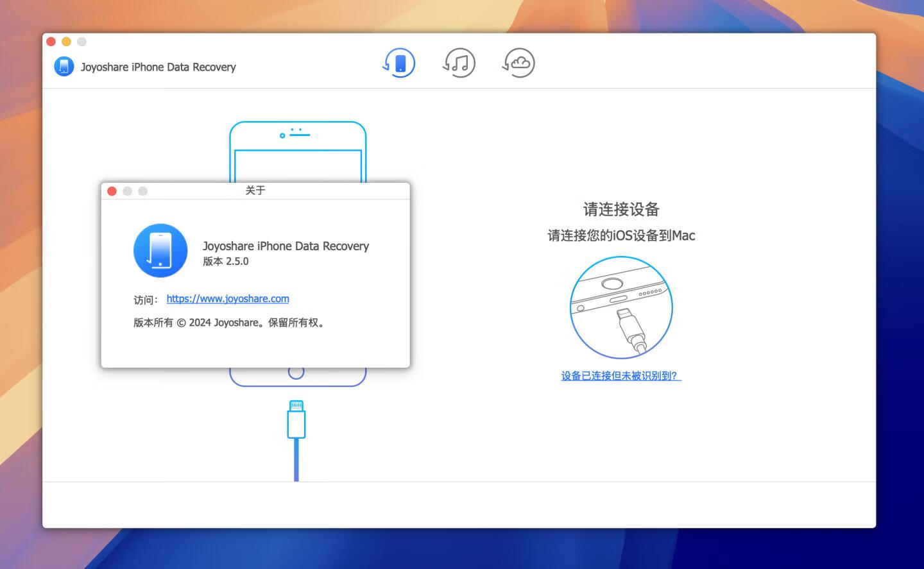Click the Lightning cable connection illustration
Viewport: 924px width, 569px height.
click(x=621, y=307)
